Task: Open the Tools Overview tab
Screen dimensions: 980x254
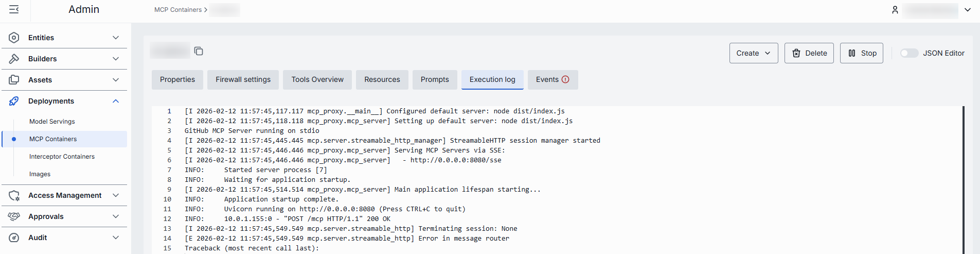Action: 317,79
